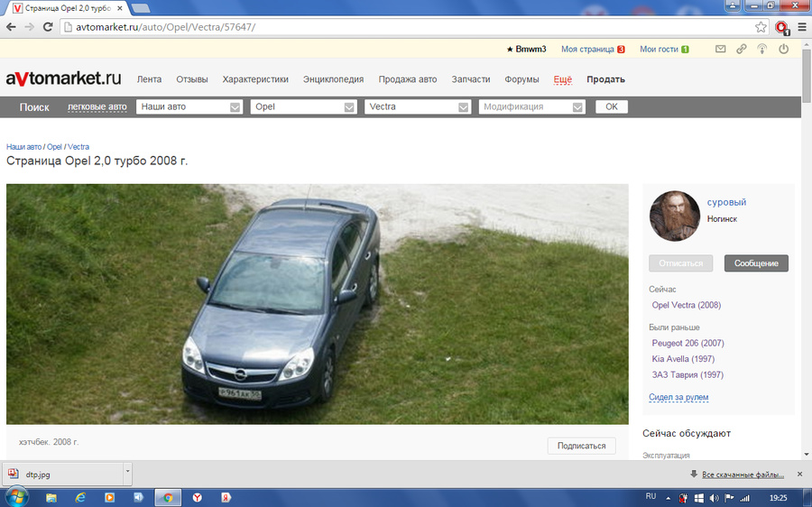812x507 pixels.
Task: Show all downloads via Все скачанные файлы
Action: point(743,475)
